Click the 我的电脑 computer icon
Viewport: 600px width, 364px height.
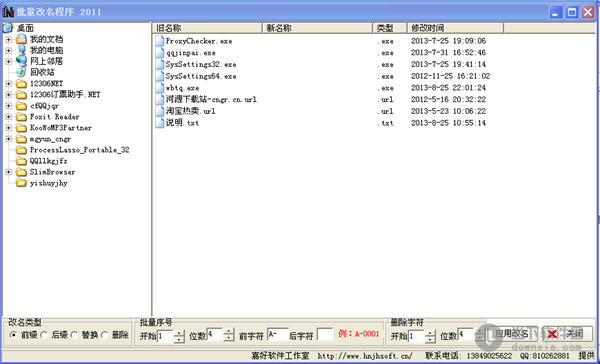coord(21,50)
